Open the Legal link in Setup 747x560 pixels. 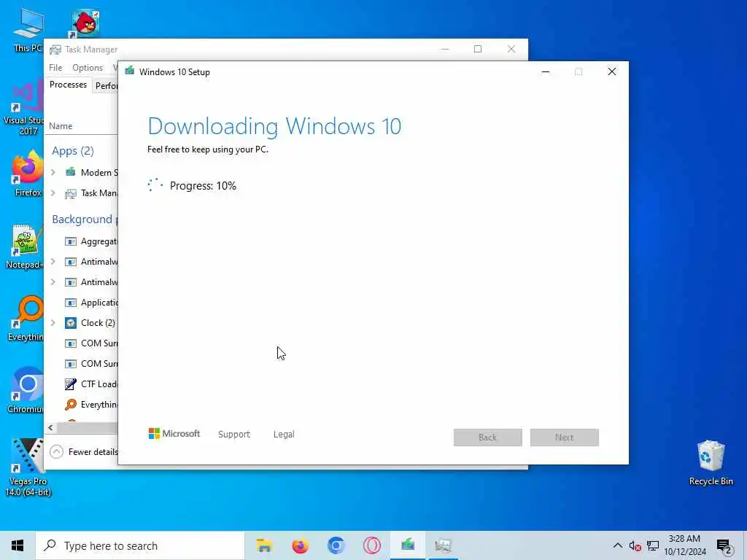tap(284, 435)
